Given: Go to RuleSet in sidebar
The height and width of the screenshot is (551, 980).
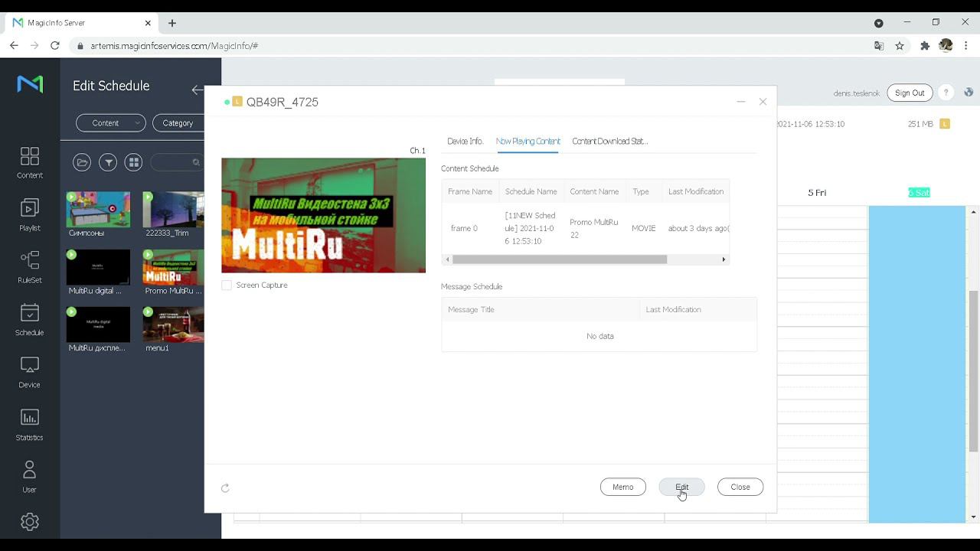Looking at the screenshot, I should [30, 267].
